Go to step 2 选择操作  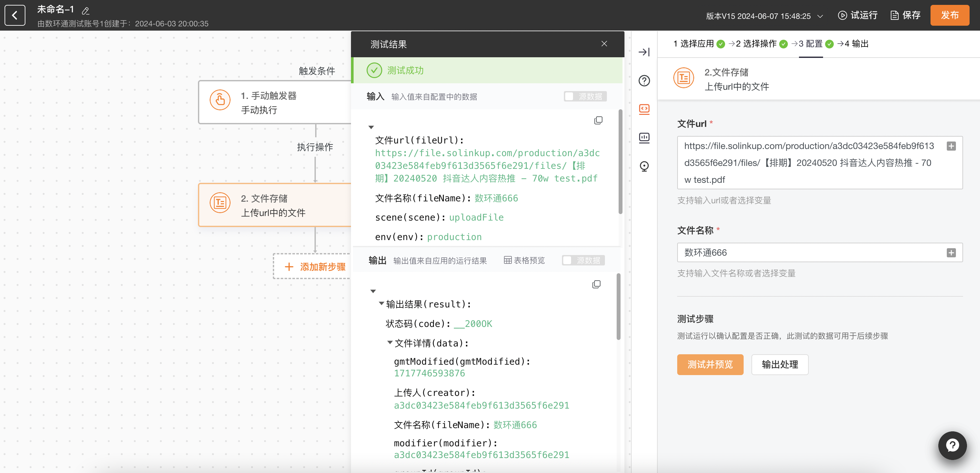tap(761, 44)
